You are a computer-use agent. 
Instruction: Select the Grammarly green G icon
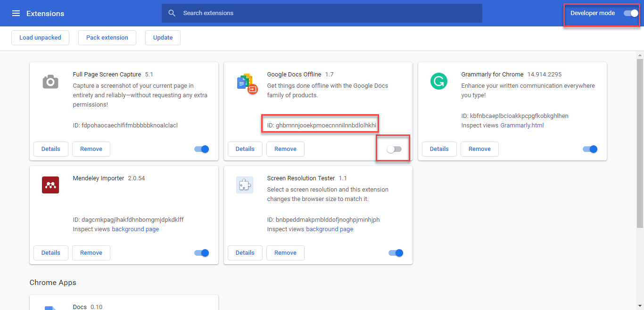[439, 81]
